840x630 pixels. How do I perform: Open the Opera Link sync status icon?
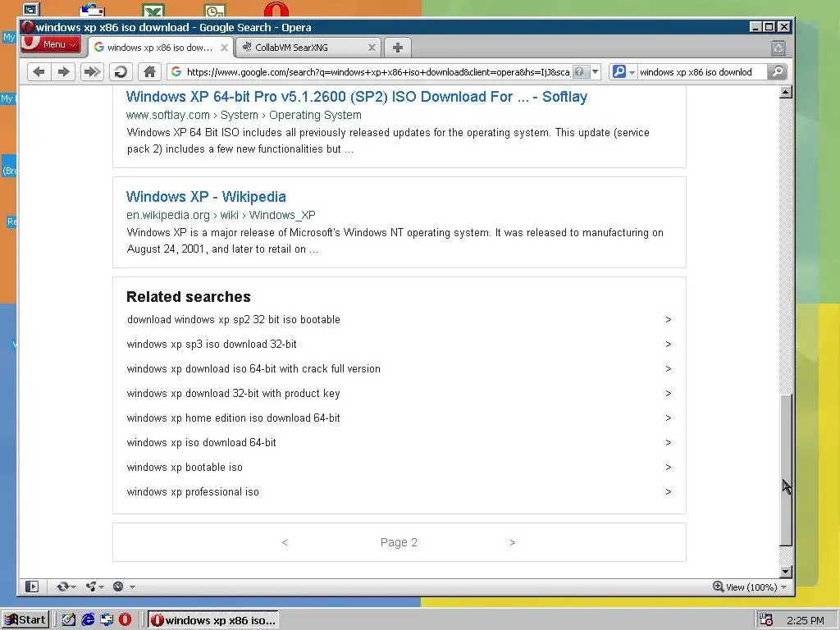62,587
